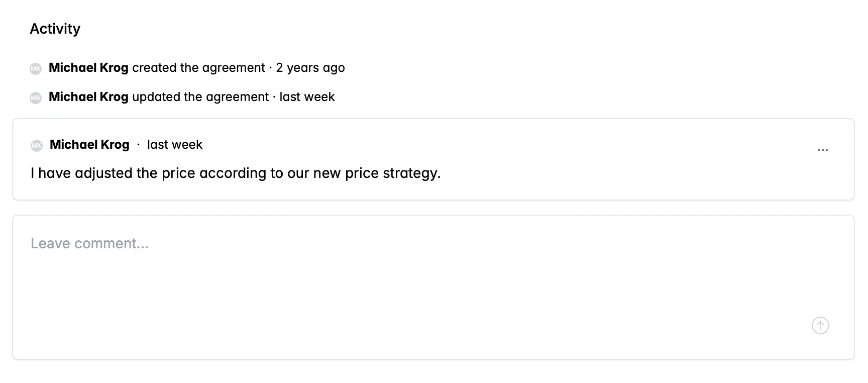
Task: Click the 'created the agreement' activity entry
Action: pyautogui.click(x=200, y=67)
